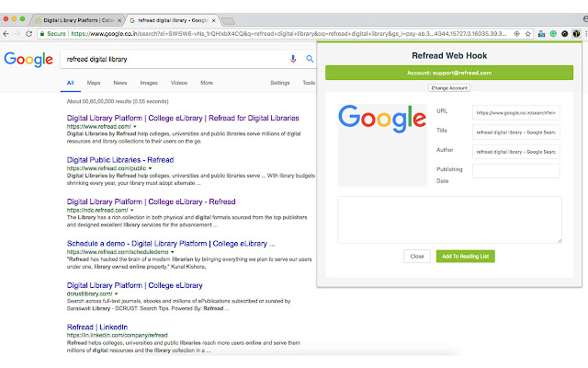This screenshot has width=588, height=368.
Task: Switch to Videos results
Action: [x=179, y=83]
